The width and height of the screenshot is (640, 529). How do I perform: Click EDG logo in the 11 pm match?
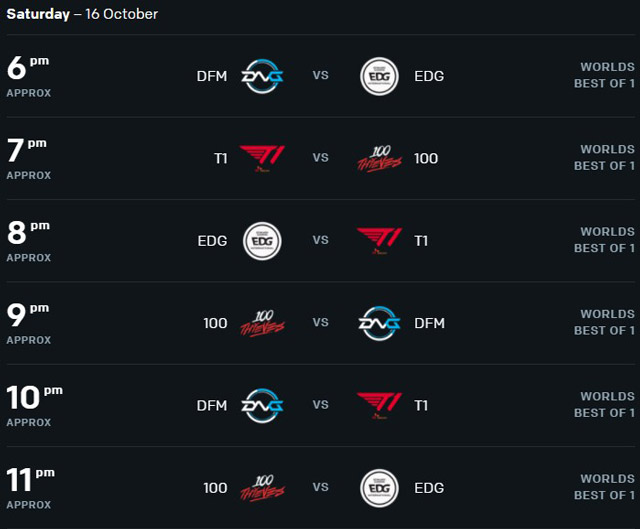click(379, 488)
